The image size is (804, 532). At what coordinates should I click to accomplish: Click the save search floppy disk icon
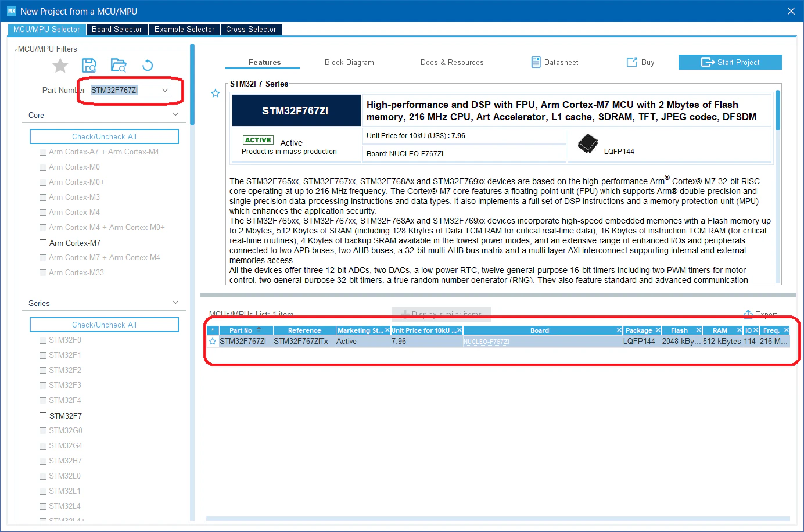coord(89,65)
